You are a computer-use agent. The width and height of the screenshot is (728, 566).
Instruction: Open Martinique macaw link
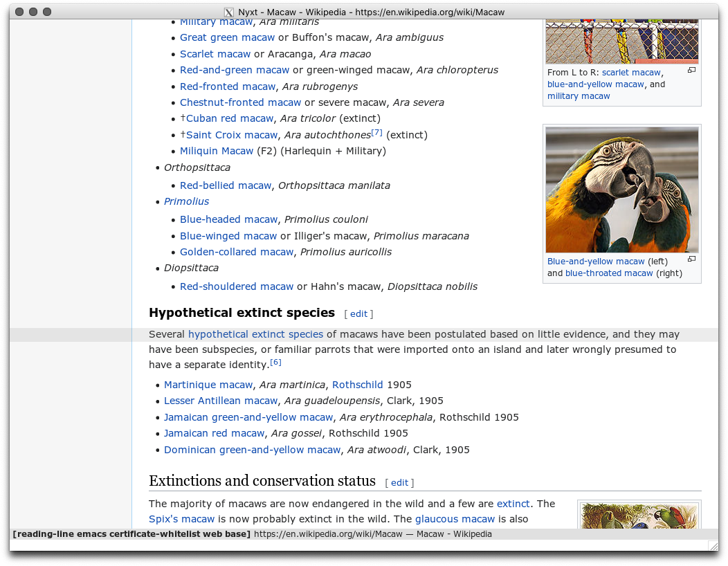click(208, 385)
